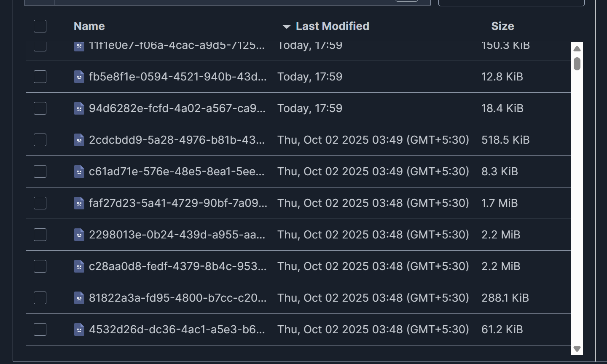
Task: Open the 94d6282e-fcfd-4a02 file entry
Action: coord(177,108)
